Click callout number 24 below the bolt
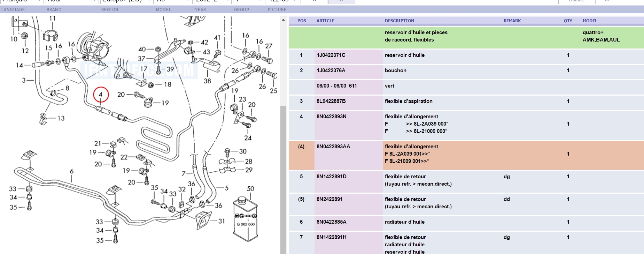644x254 pixels. click(248, 138)
